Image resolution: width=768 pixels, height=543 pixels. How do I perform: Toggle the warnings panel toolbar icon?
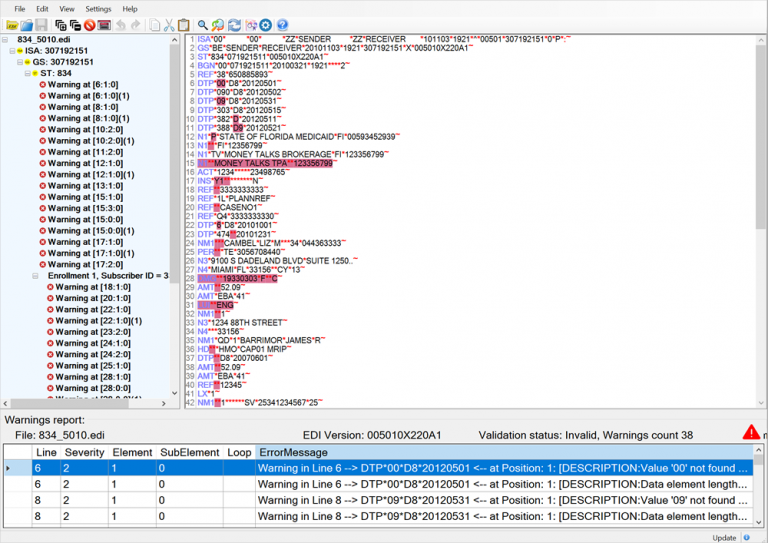point(104,25)
